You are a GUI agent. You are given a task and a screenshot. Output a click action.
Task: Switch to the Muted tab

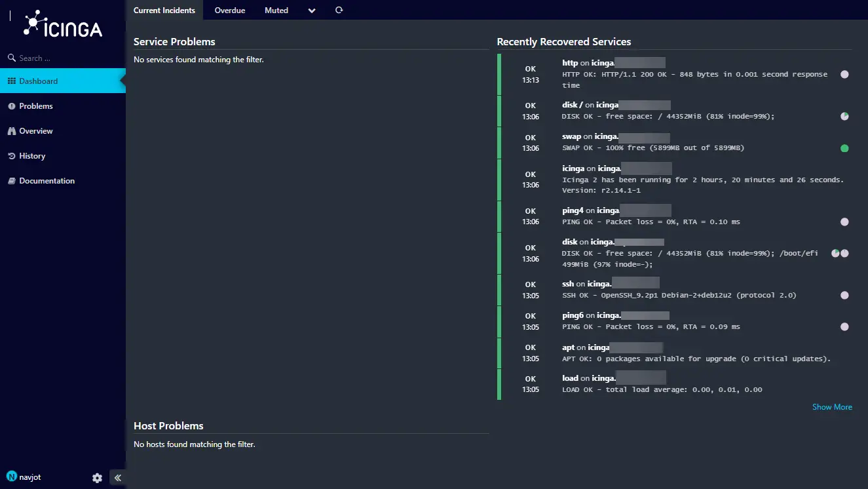[276, 10]
